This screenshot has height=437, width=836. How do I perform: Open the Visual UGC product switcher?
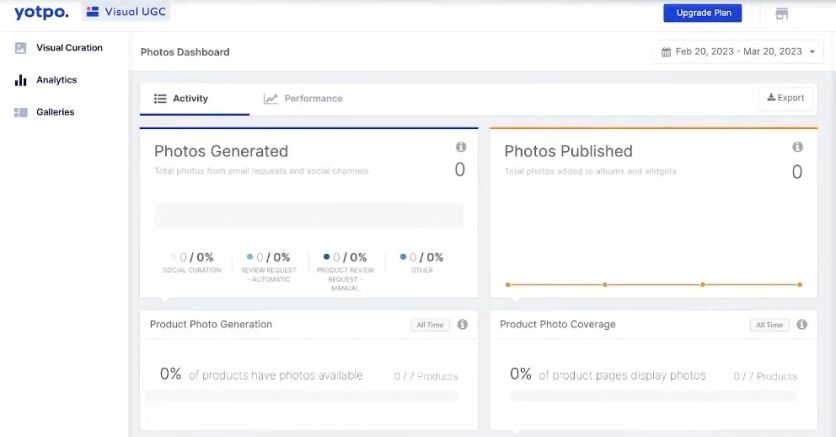click(x=127, y=12)
